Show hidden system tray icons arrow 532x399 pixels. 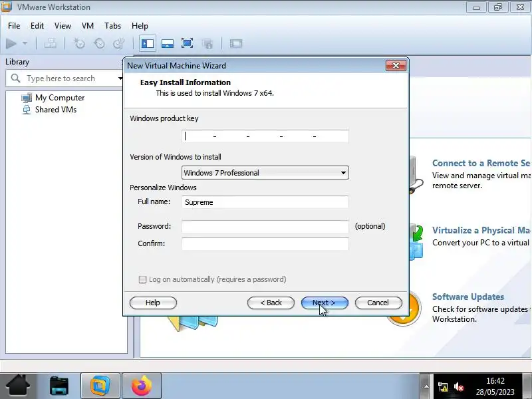[426, 386]
